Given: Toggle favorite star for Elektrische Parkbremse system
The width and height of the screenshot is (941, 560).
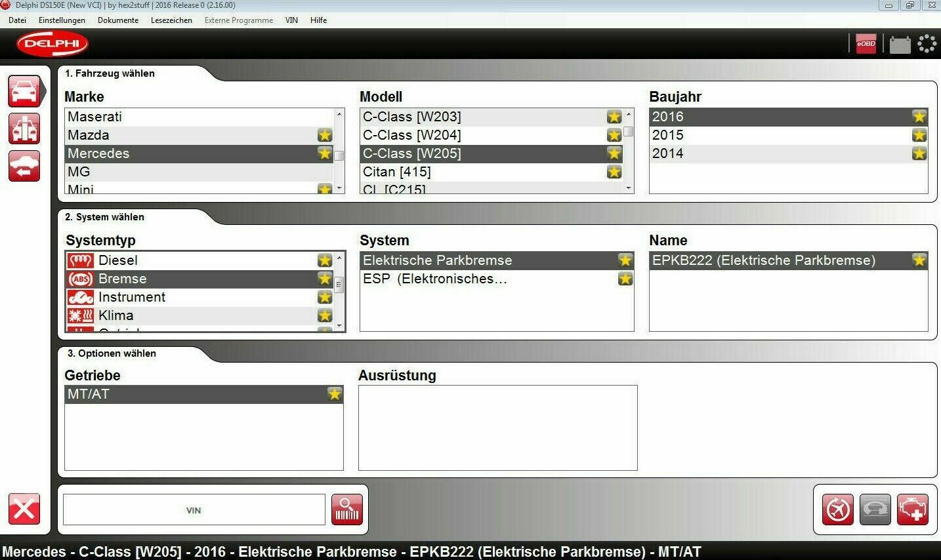Looking at the screenshot, I should tap(625, 260).
